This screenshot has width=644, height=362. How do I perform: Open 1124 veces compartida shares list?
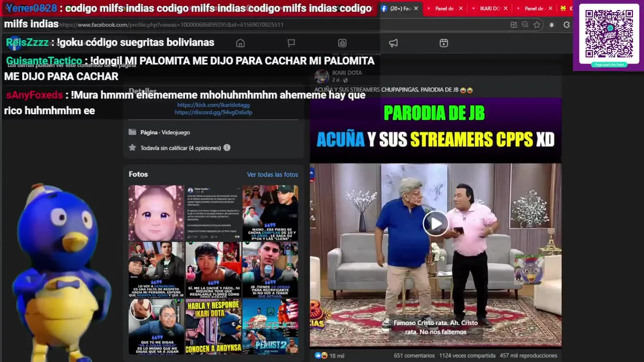point(467,355)
